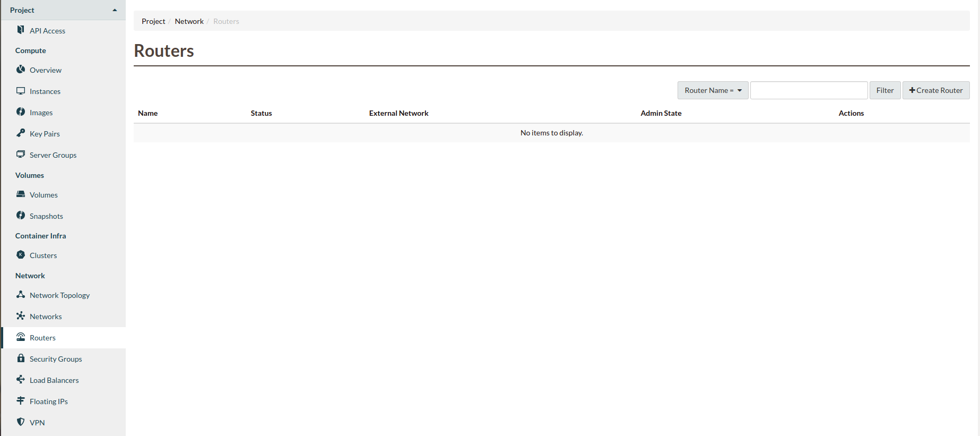Open the Overview link
The image size is (980, 436).
pos(46,70)
